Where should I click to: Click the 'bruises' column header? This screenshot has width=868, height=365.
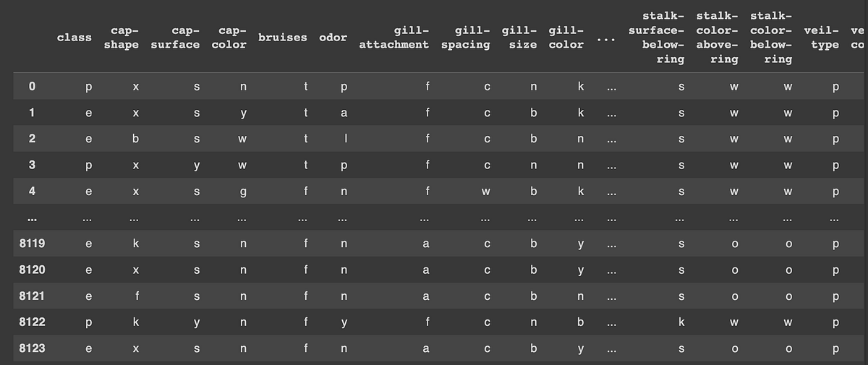(283, 38)
